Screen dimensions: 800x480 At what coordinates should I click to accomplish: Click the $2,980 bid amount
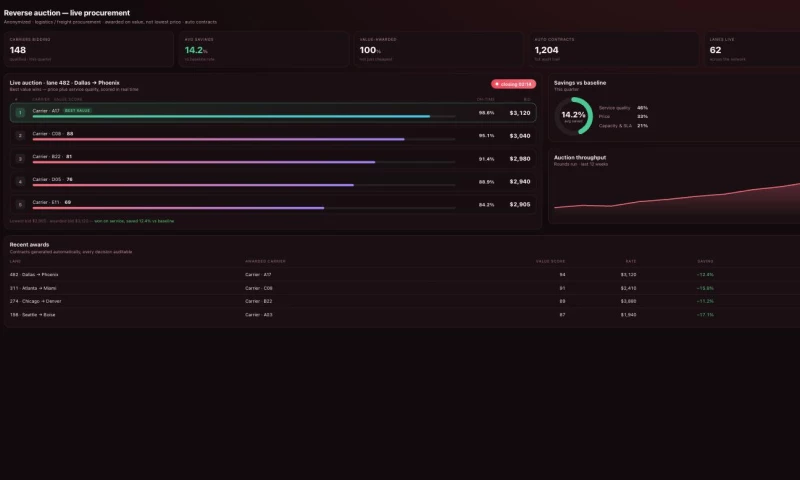(520, 159)
